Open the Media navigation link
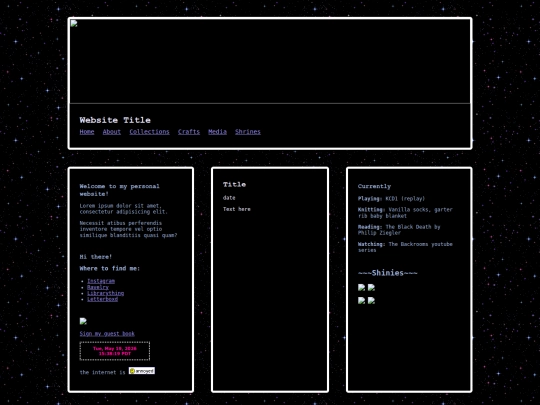This screenshot has width=540, height=405. tap(217, 132)
